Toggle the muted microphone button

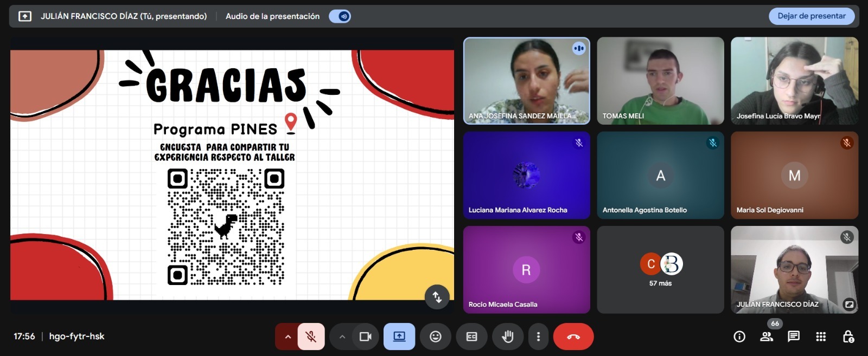311,336
